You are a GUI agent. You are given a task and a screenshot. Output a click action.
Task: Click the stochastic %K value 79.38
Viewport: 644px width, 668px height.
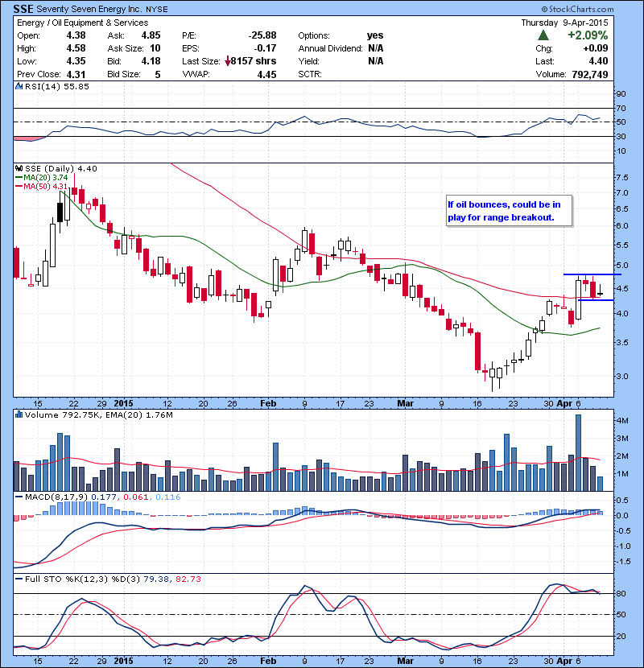[x=155, y=579]
